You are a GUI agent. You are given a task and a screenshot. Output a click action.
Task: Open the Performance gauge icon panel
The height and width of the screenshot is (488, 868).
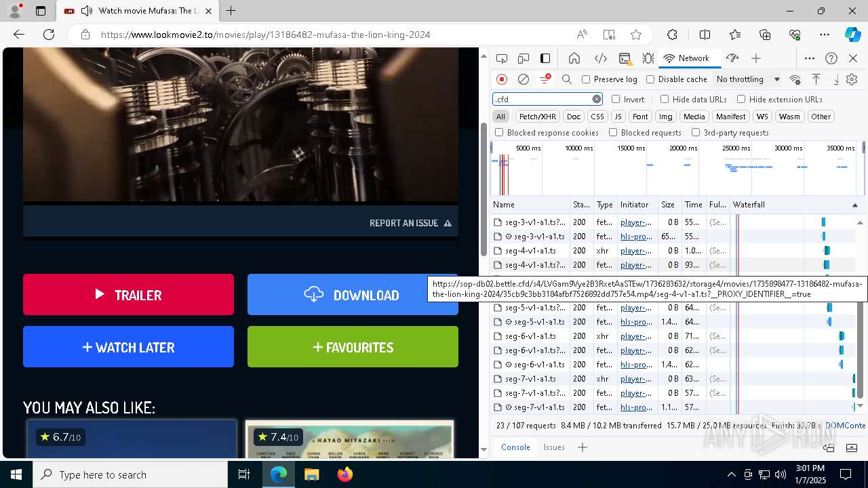point(732,58)
